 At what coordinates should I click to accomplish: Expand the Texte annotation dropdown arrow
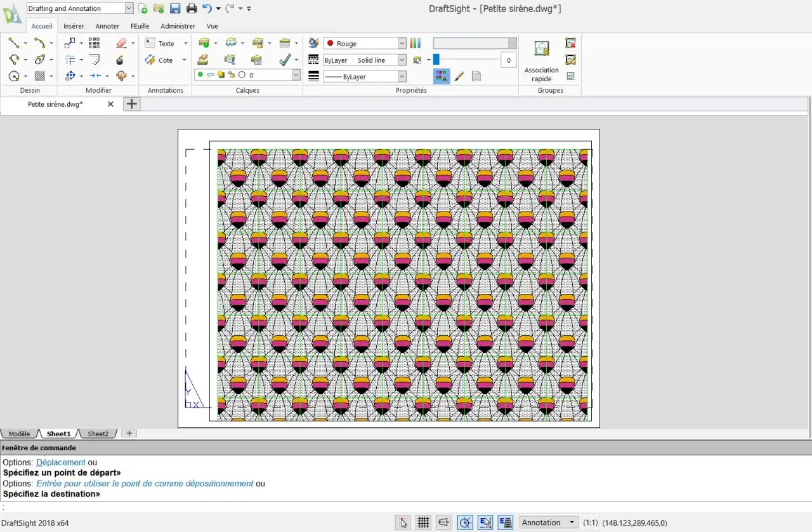(x=185, y=43)
